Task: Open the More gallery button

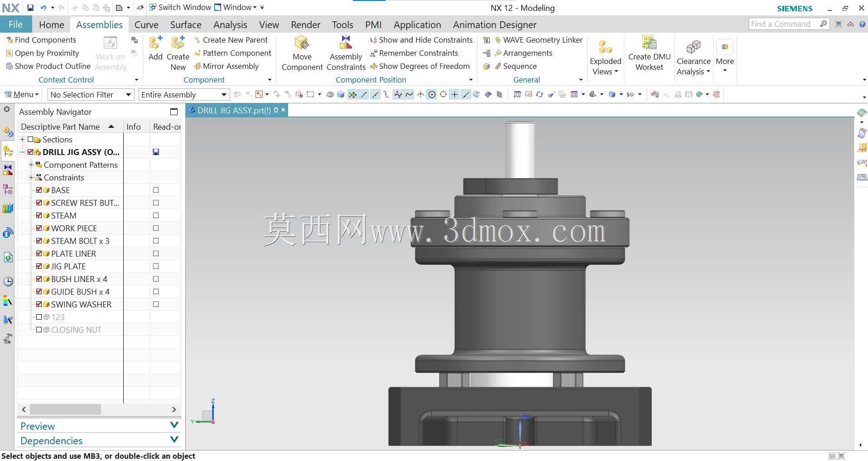Action: point(725,57)
